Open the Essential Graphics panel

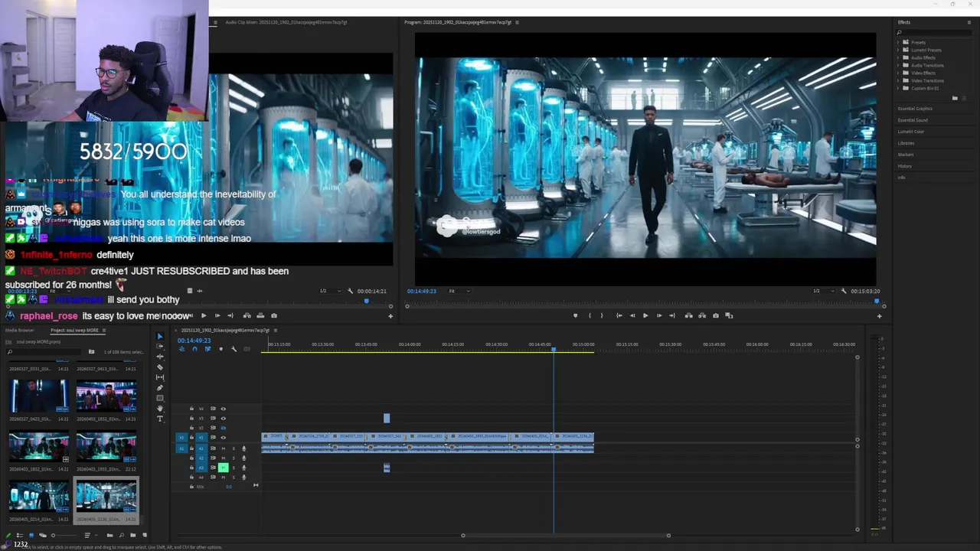[x=915, y=109]
